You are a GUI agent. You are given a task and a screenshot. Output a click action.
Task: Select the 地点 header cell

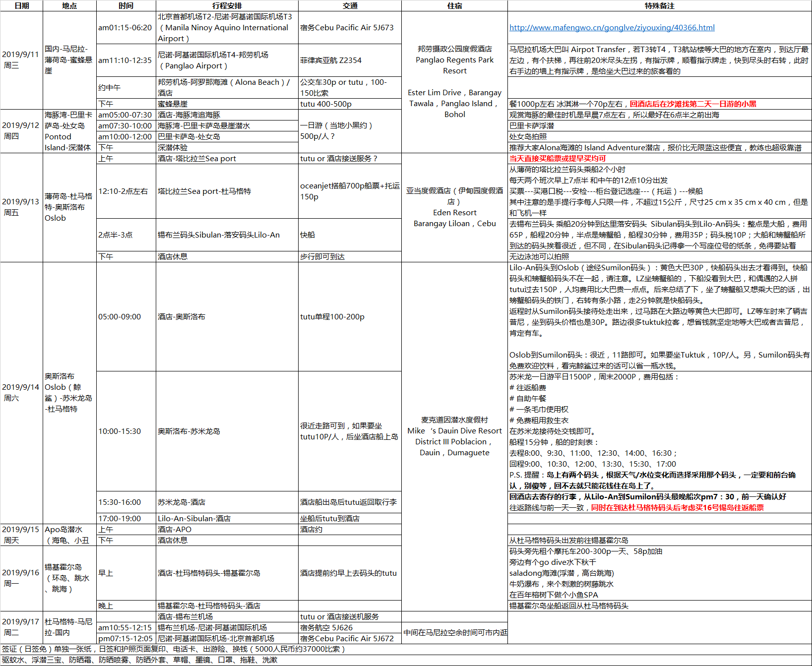pos(70,6)
